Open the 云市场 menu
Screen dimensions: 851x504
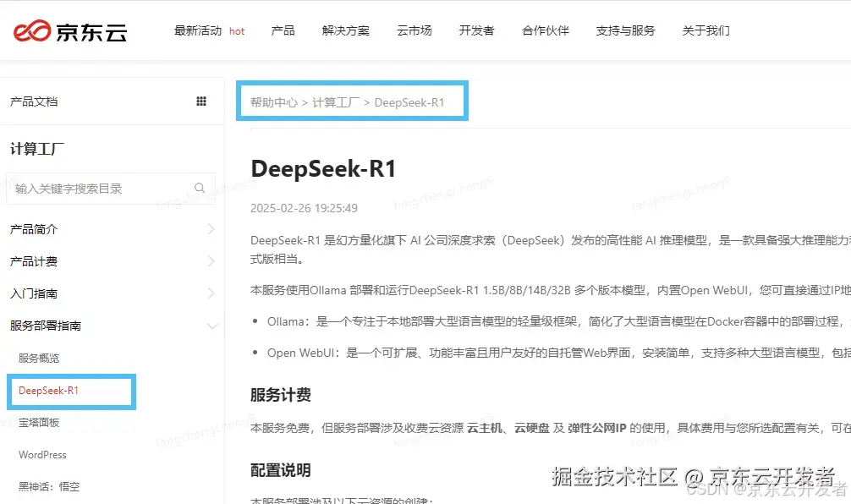(x=415, y=31)
